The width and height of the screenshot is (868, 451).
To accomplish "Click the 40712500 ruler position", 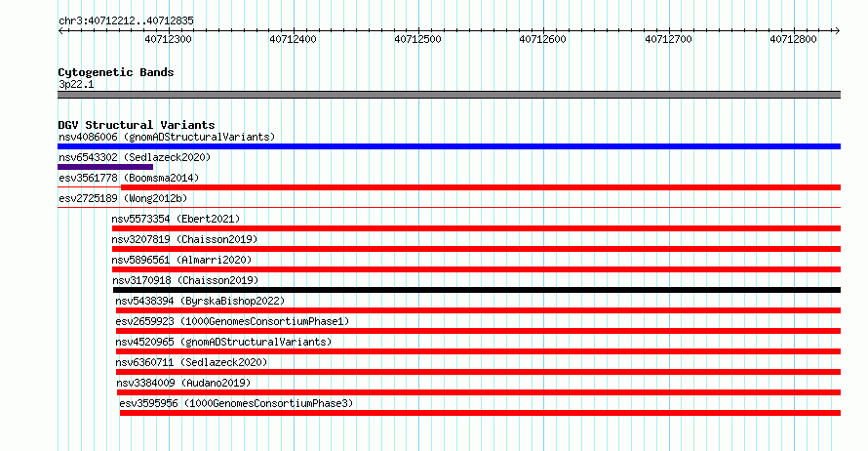I will pos(418,39).
